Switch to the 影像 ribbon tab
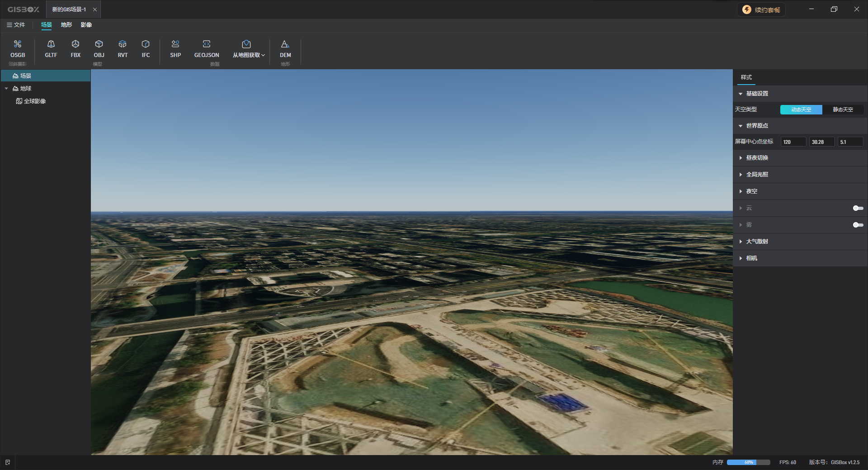The height and width of the screenshot is (470, 868). point(86,25)
